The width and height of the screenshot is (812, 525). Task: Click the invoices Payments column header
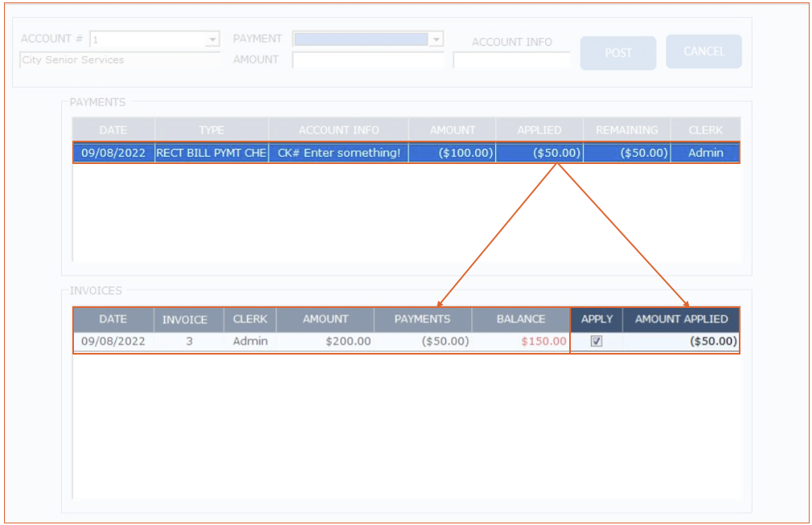pos(422,319)
